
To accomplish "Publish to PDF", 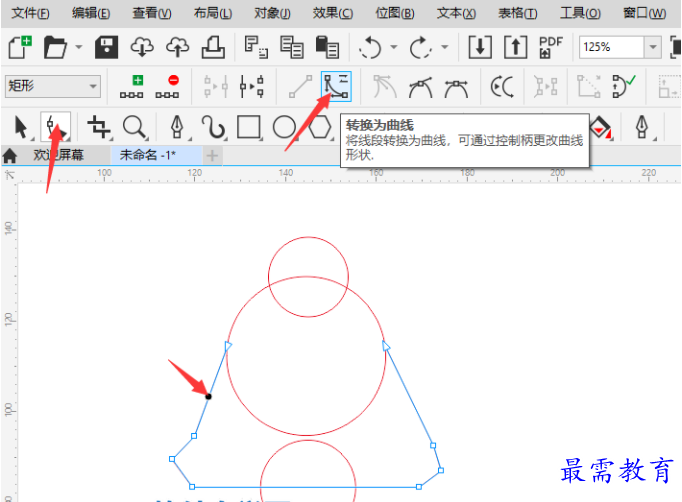I will 551,47.
